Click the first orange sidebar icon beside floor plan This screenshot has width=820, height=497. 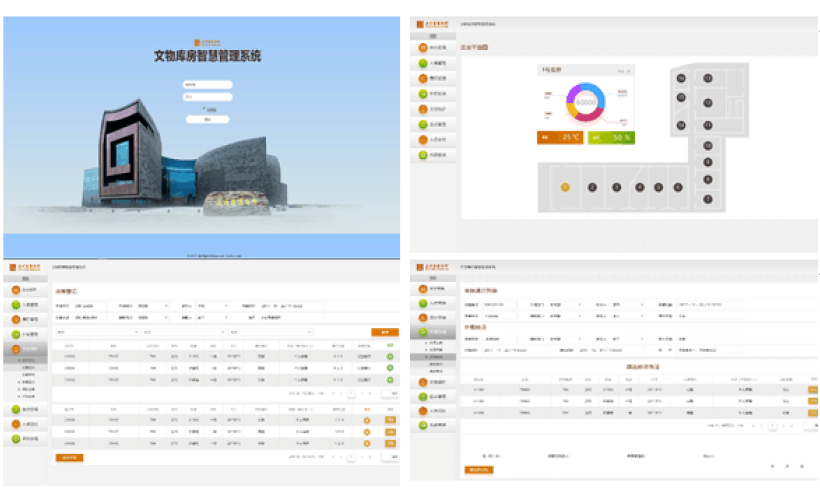pyautogui.click(x=423, y=47)
